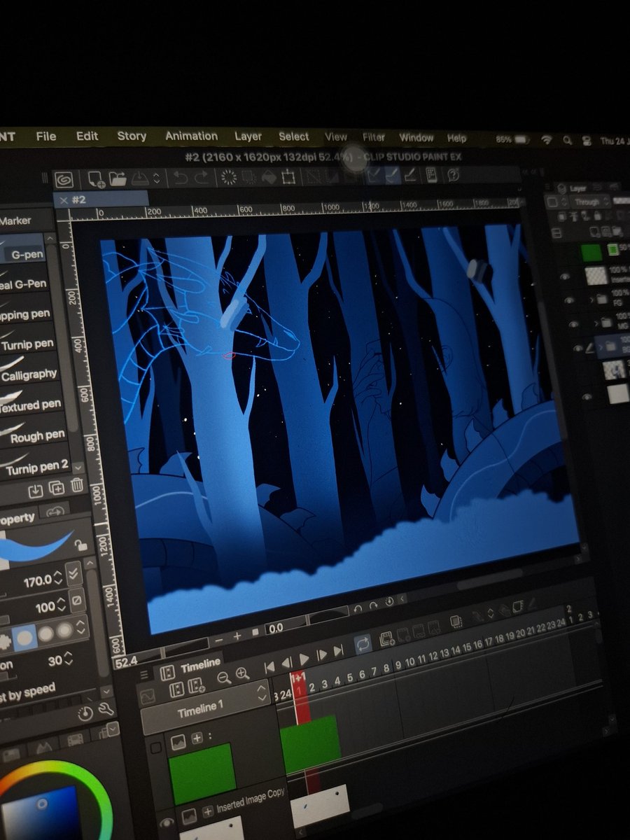The width and height of the screenshot is (630, 840).
Task: Click the help question mark toolbar icon
Action: point(453,174)
